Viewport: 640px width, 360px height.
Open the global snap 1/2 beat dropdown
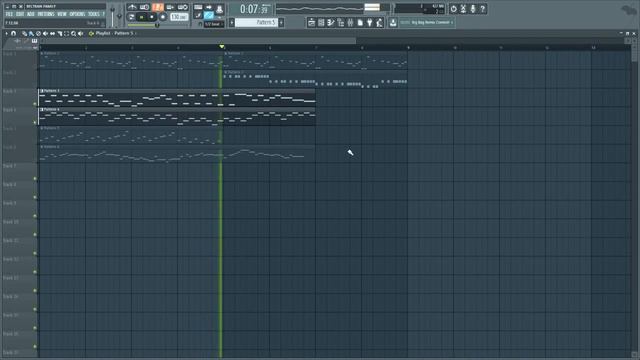[213, 24]
